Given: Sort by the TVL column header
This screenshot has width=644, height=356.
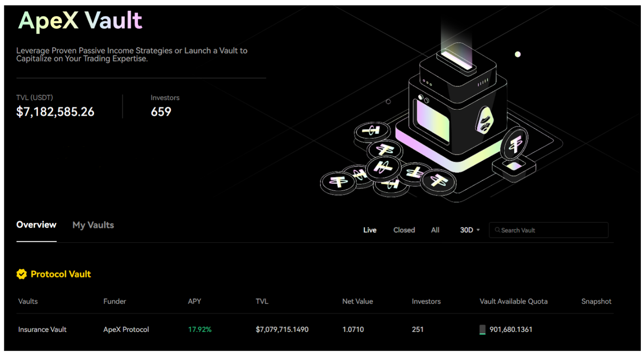Looking at the screenshot, I should point(262,301).
